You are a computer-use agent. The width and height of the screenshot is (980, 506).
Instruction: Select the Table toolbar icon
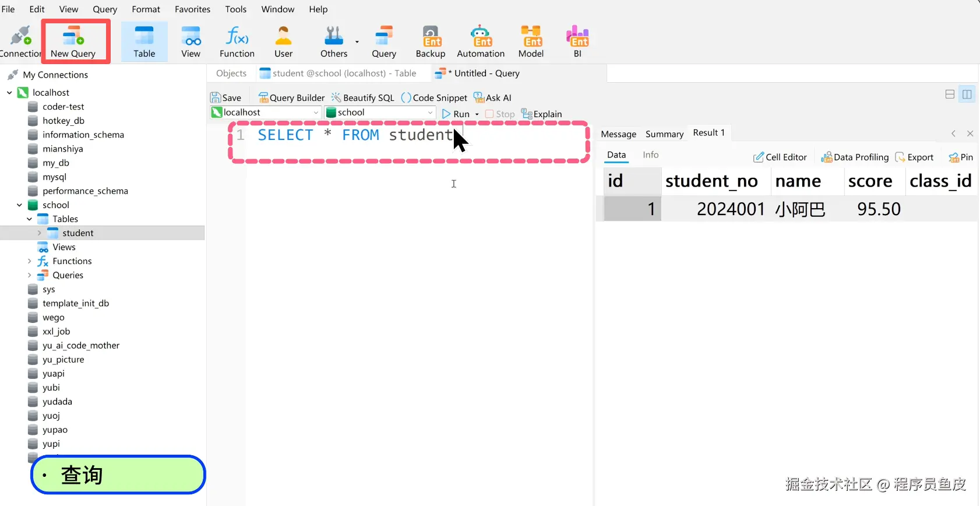(x=144, y=41)
